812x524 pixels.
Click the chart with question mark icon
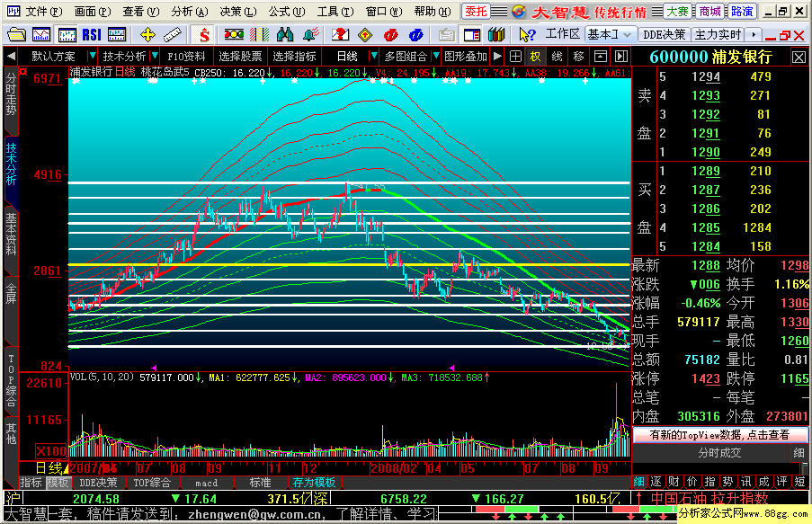tap(340, 35)
